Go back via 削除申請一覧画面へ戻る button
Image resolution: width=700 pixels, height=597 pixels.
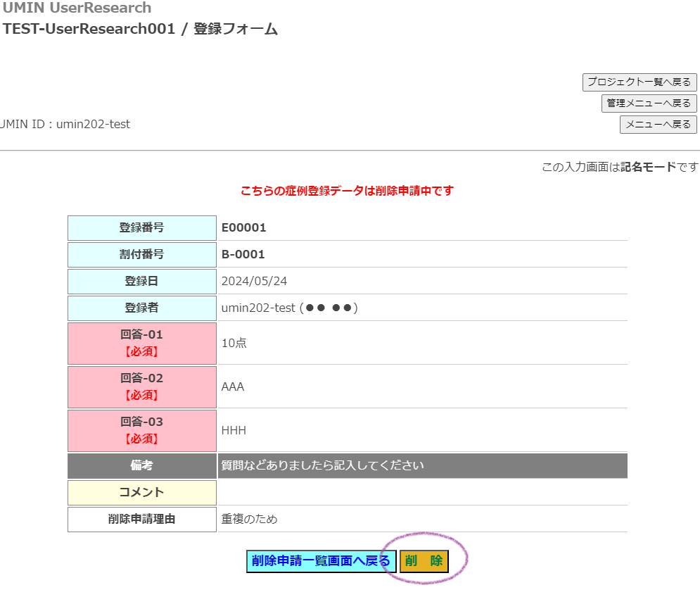pos(320,561)
